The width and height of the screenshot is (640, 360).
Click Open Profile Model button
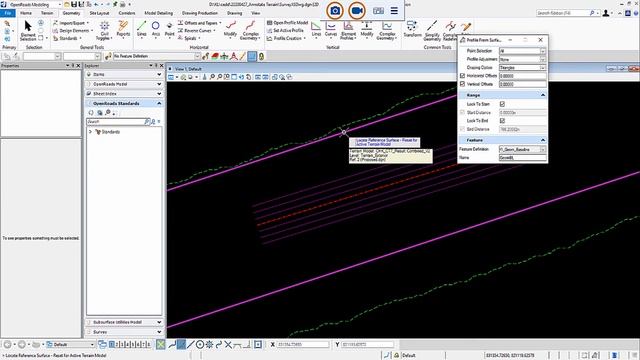point(287,23)
